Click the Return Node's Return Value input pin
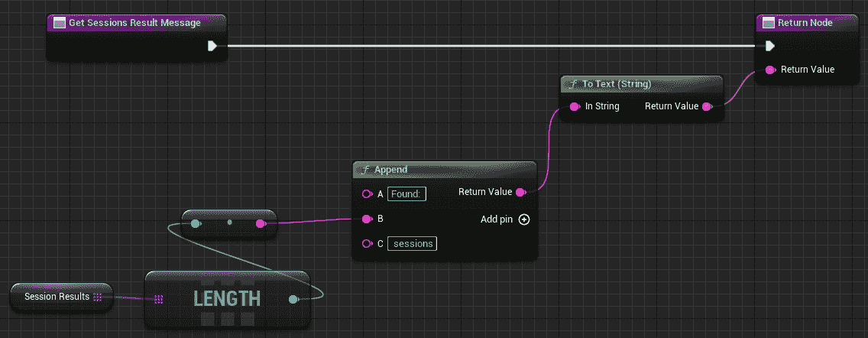Image resolution: width=868 pixels, height=338 pixels. tap(770, 70)
